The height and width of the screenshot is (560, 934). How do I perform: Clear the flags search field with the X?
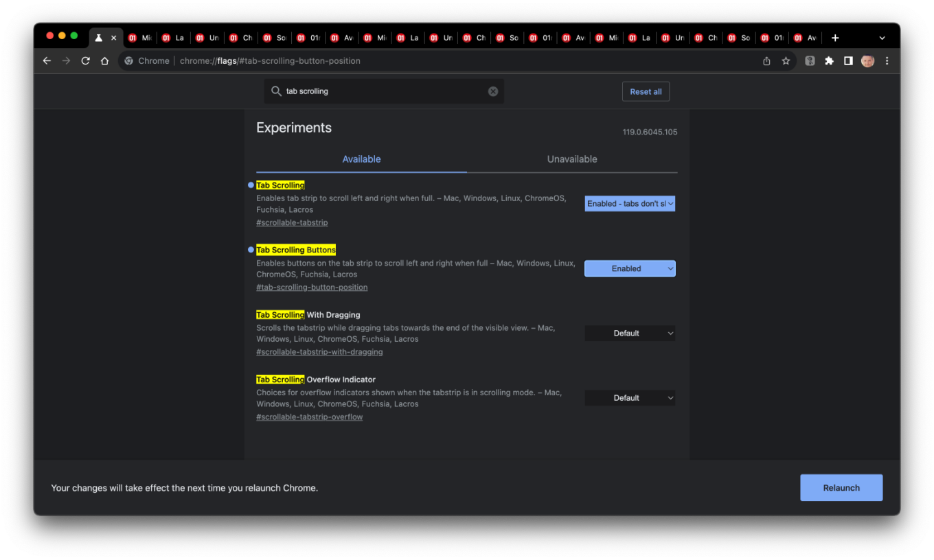tap(493, 91)
